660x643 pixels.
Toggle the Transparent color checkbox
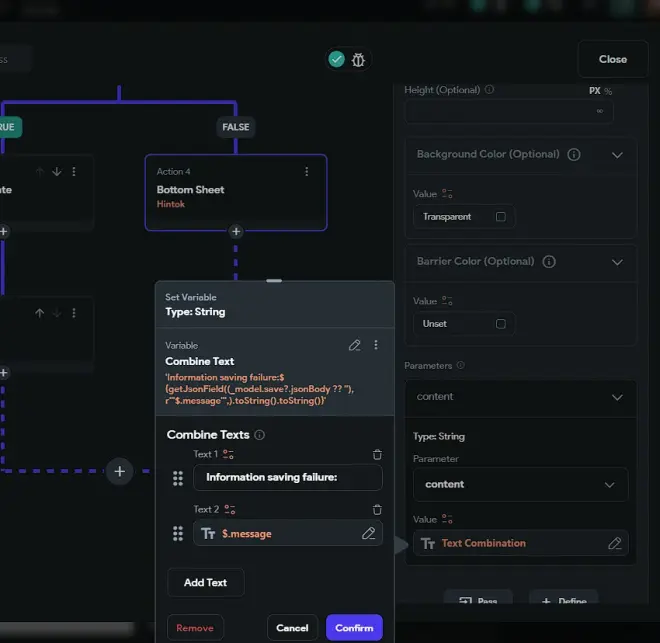click(x=500, y=217)
